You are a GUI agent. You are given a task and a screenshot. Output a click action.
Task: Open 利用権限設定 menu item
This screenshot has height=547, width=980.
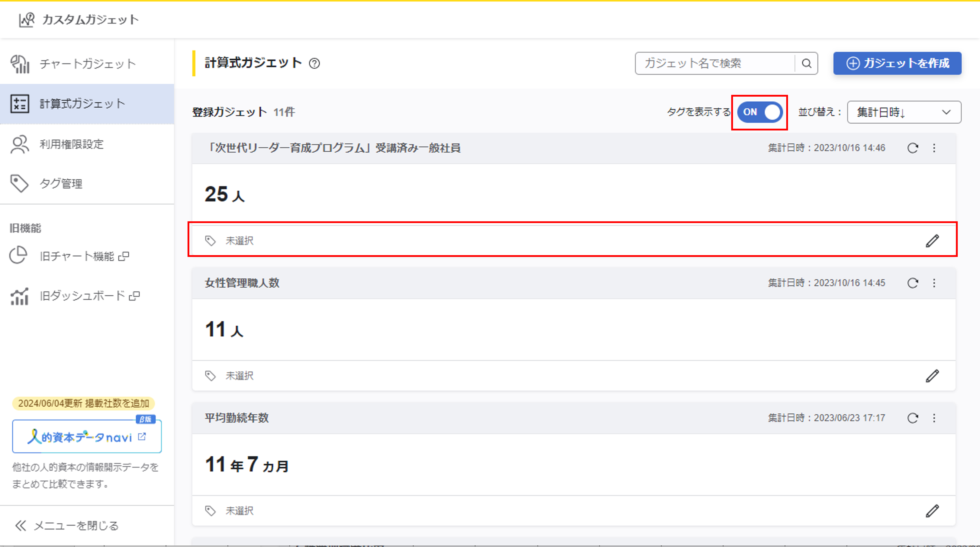click(x=71, y=144)
